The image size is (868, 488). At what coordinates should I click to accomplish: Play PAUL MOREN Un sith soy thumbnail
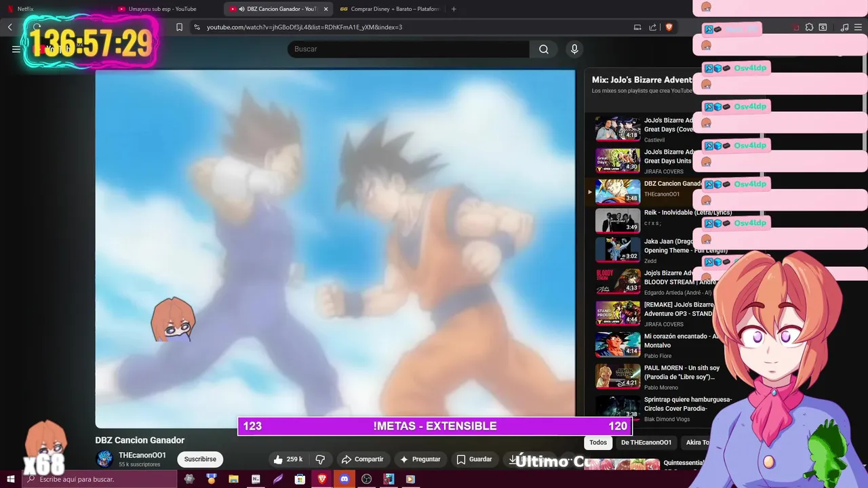click(x=618, y=376)
